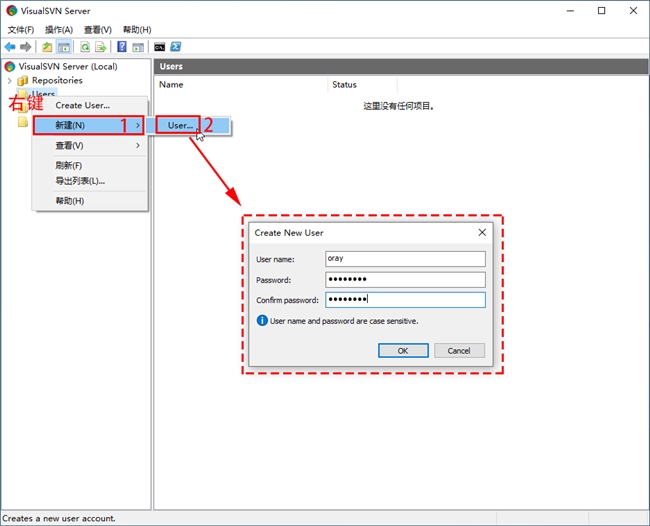This screenshot has height=526, width=650.
Task: Select VisualSVN Server (Local) root node
Action: click(67, 66)
